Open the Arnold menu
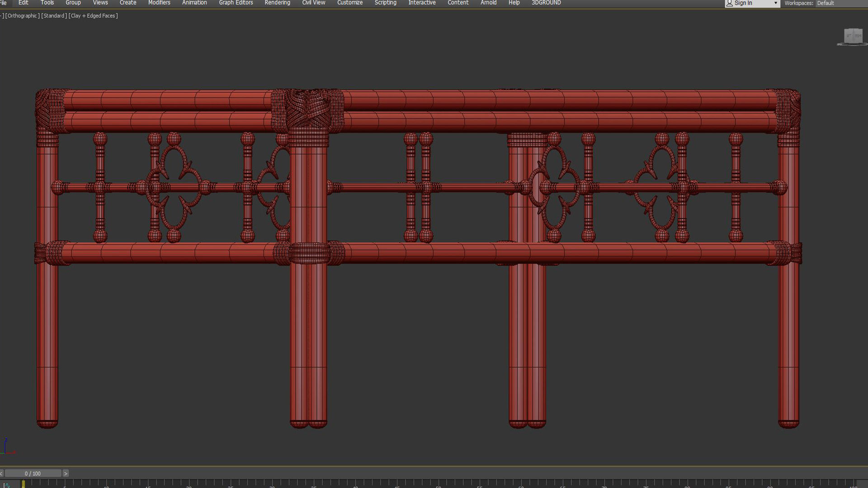Image resolution: width=868 pixels, height=488 pixels. tap(488, 3)
